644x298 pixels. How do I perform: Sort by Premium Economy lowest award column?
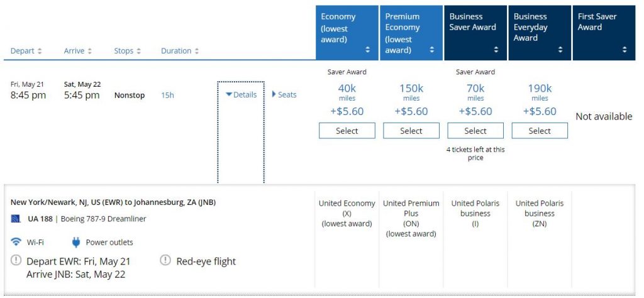click(432, 50)
